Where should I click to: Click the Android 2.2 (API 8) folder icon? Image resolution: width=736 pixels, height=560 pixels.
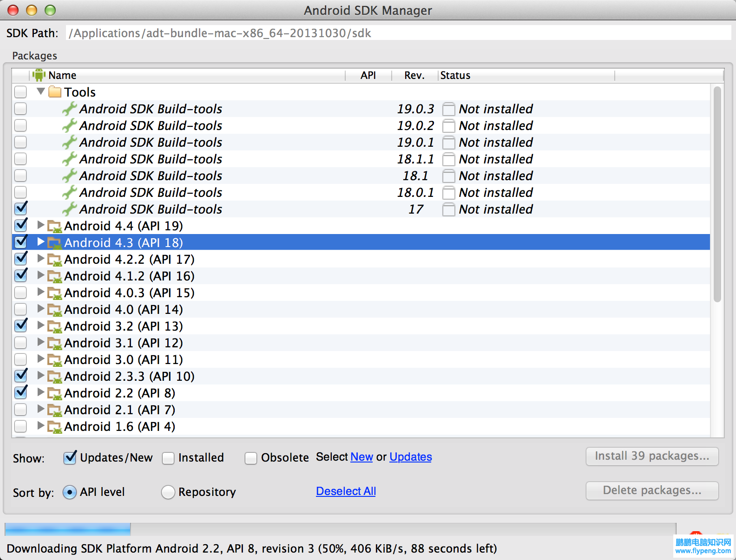click(55, 393)
